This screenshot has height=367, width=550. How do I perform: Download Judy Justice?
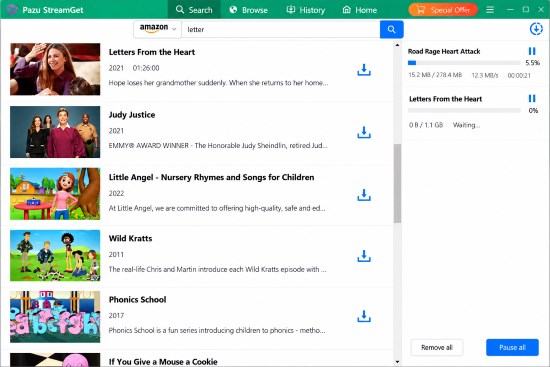point(364,133)
